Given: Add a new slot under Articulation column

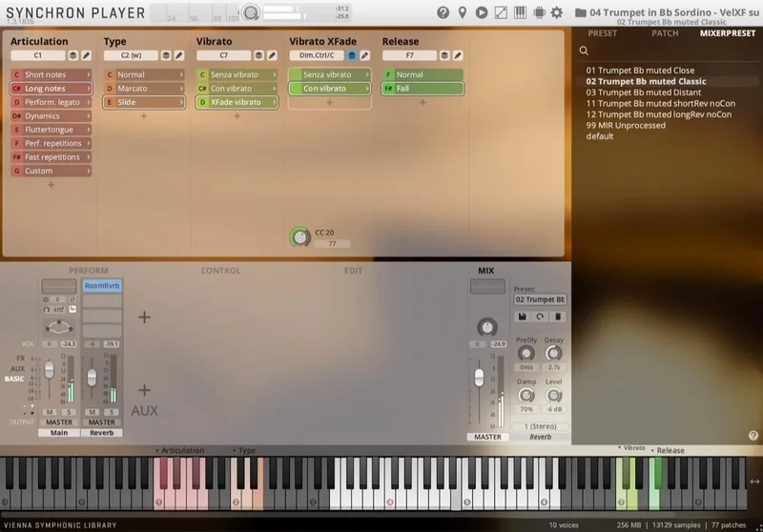Looking at the screenshot, I should coord(52,185).
